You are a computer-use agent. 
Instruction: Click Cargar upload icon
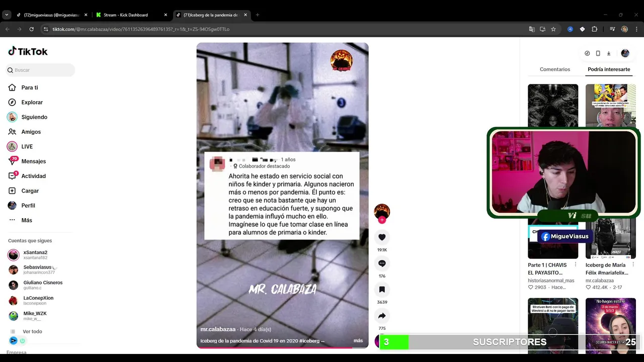[x=12, y=191]
